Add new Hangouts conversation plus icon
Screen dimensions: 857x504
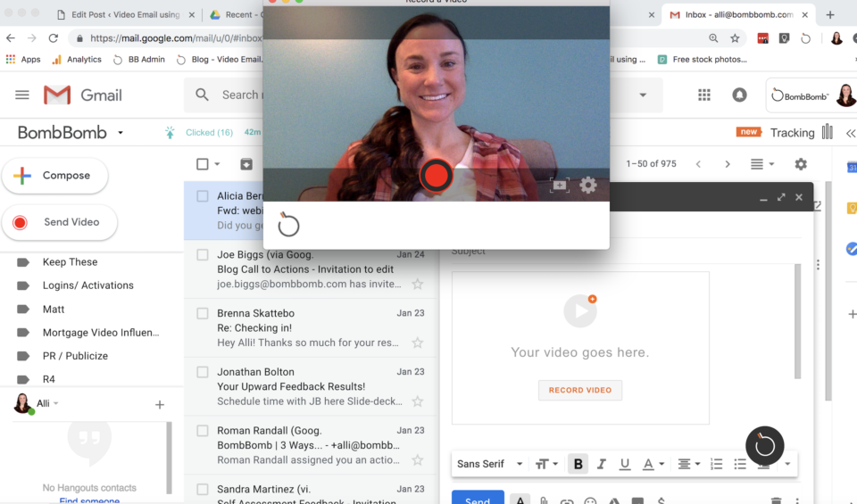pos(160,405)
